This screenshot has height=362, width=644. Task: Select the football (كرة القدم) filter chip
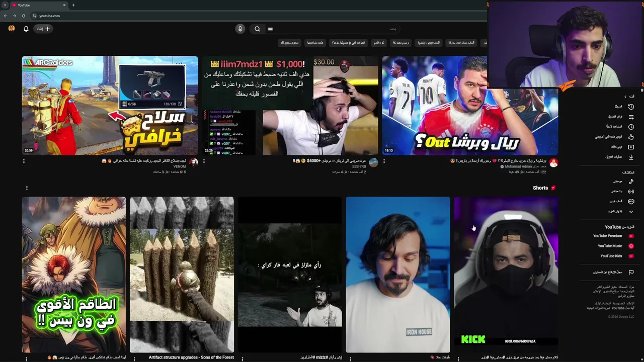[379, 43]
